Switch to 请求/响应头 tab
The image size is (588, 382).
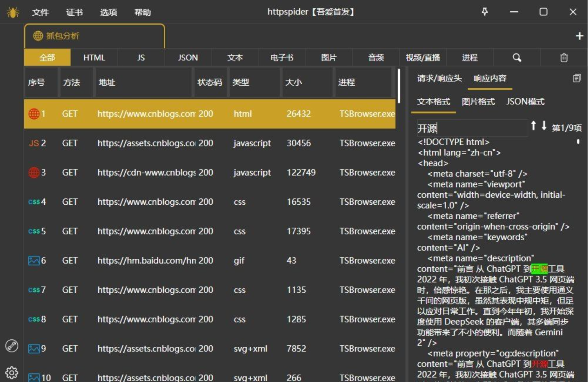point(440,78)
